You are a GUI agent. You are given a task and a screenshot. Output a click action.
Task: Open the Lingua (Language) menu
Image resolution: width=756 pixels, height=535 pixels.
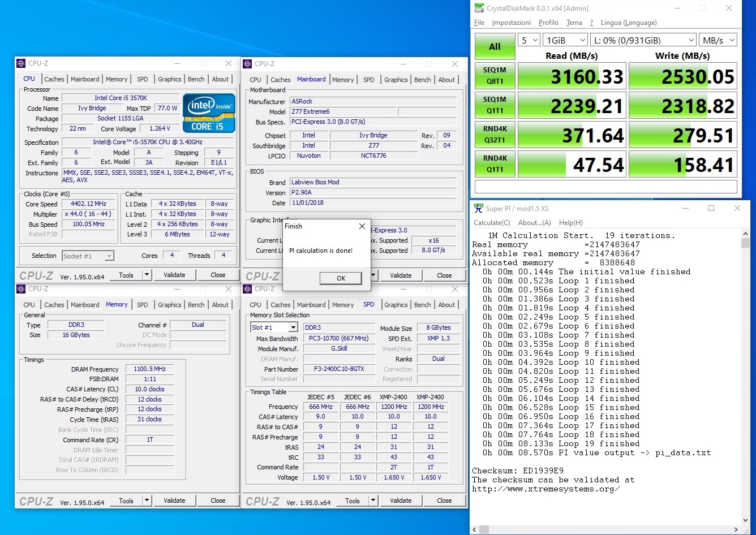[x=629, y=23]
